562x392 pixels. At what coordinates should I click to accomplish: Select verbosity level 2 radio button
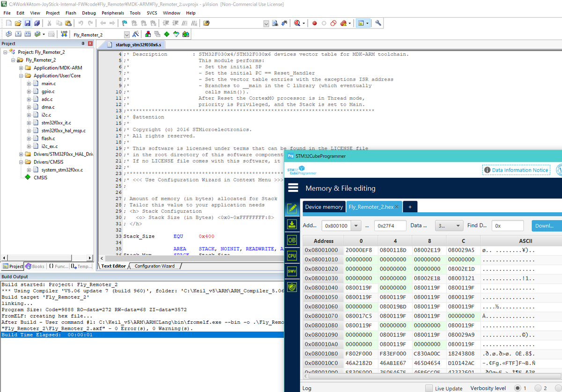coord(538,388)
